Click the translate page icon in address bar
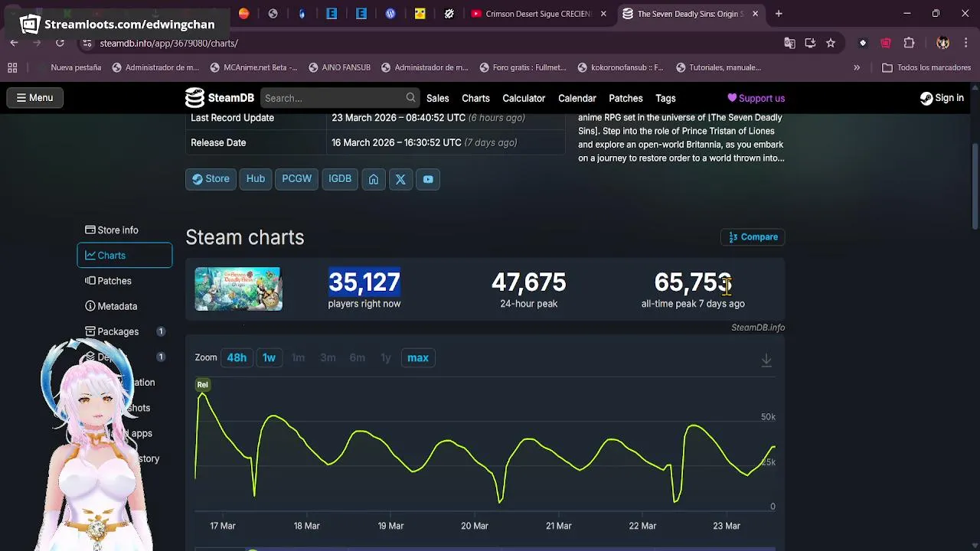Viewport: 980px width, 551px height. click(x=789, y=43)
